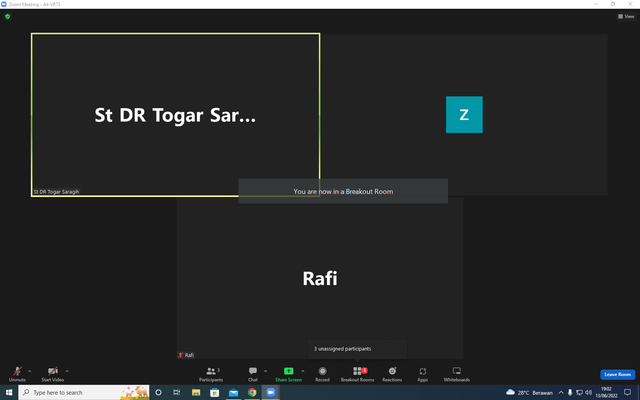This screenshot has width=640, height=400.
Task: Open Whiteboards
Action: pos(457,373)
